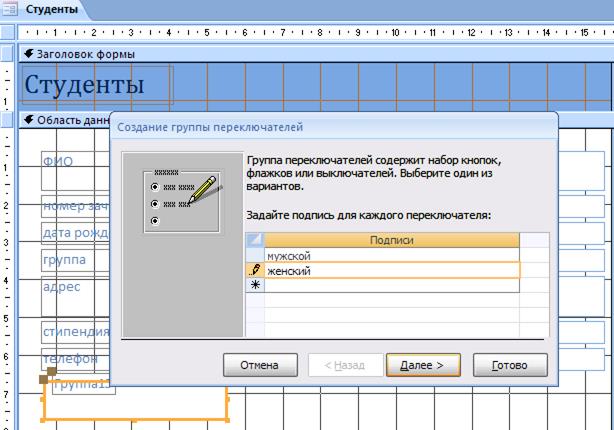This screenshot has height=430, width=614.
Task: Finish the wizard with Готово
Action: click(x=510, y=365)
